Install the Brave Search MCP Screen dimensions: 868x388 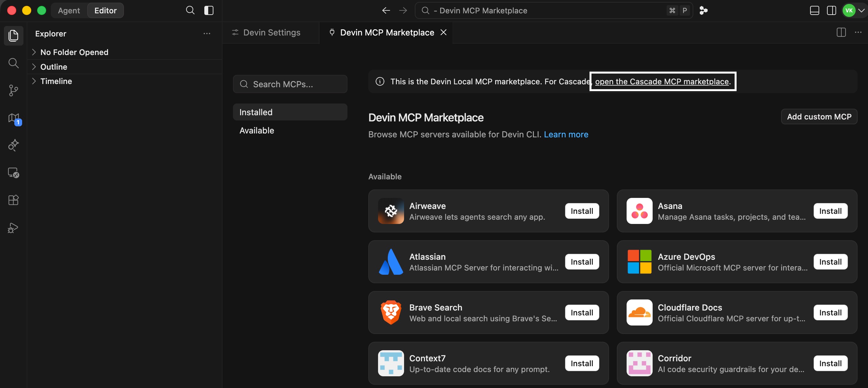[582, 313]
